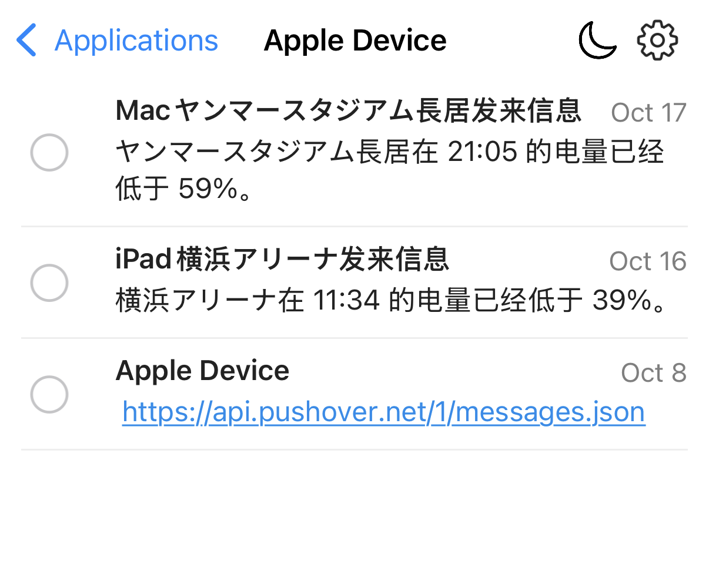Tap the Oct 17 date label
The height and width of the screenshot is (588, 709).
tap(648, 113)
